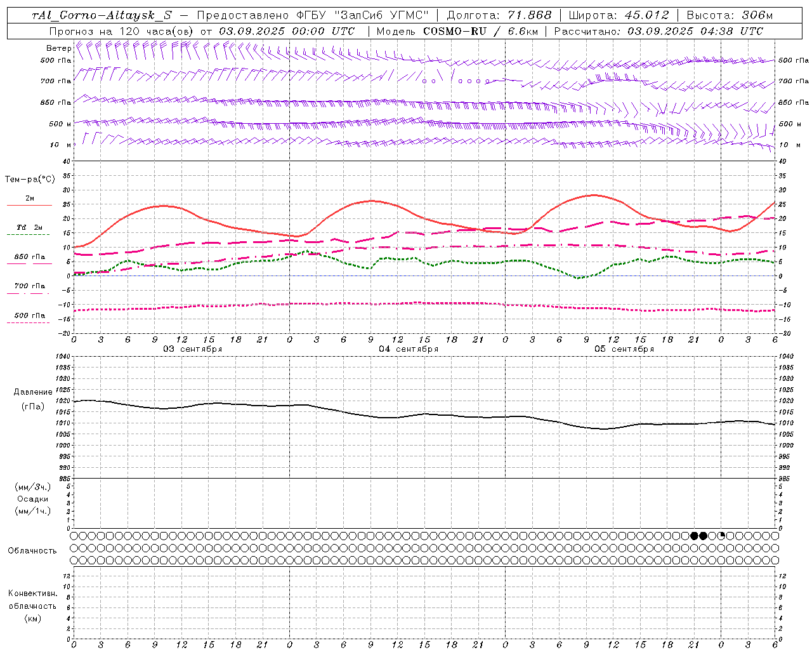Click the dashed swatch under 700 гПа legend
This screenshot has height=650, width=812.
click(x=28, y=293)
